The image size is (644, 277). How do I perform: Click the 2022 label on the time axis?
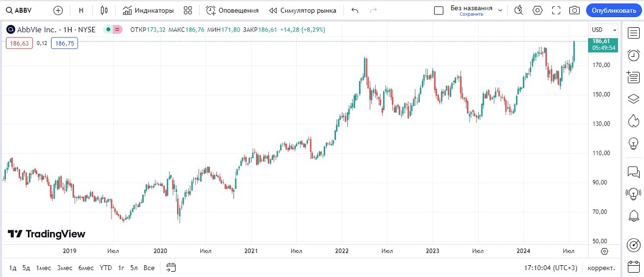tap(342, 251)
